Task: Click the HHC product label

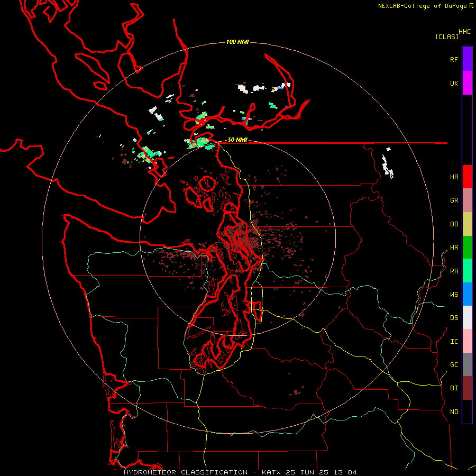Action: [464, 32]
